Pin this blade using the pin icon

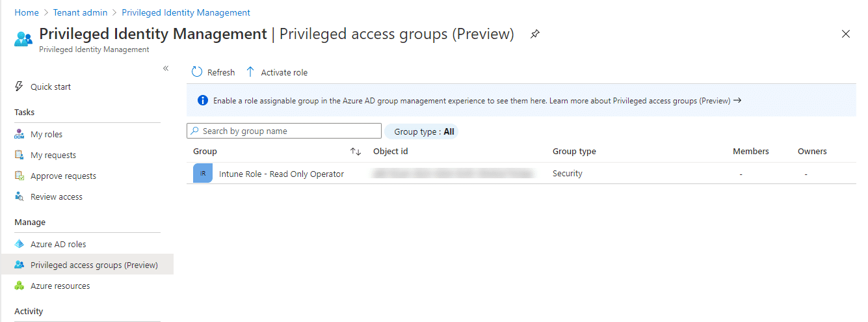[534, 34]
